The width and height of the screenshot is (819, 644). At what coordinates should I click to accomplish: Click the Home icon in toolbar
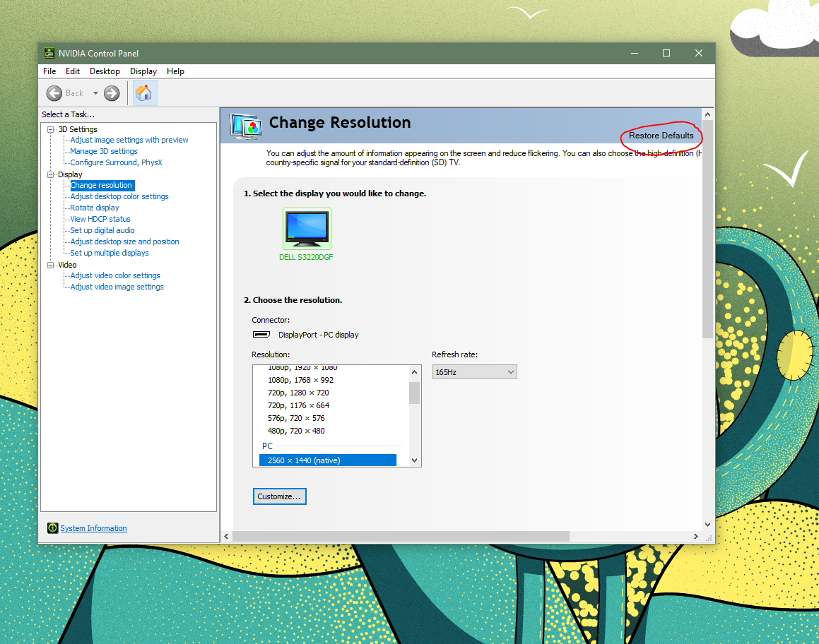pos(143,93)
